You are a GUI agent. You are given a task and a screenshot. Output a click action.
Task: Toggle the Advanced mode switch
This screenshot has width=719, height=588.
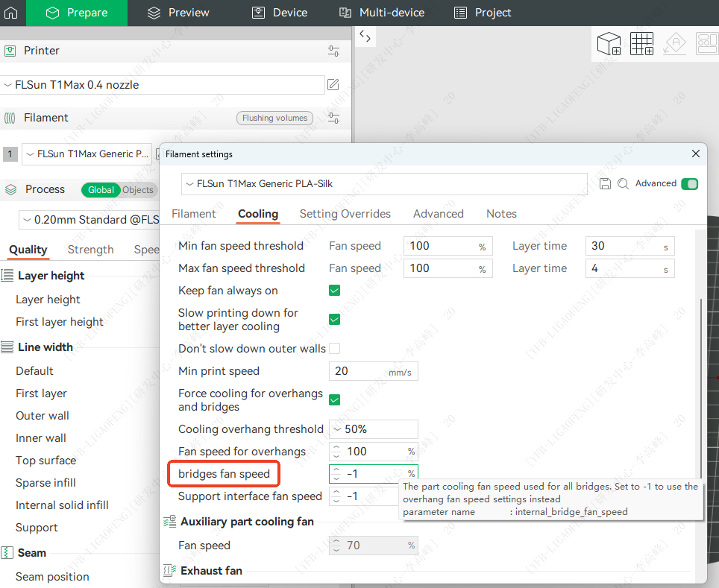[690, 184]
